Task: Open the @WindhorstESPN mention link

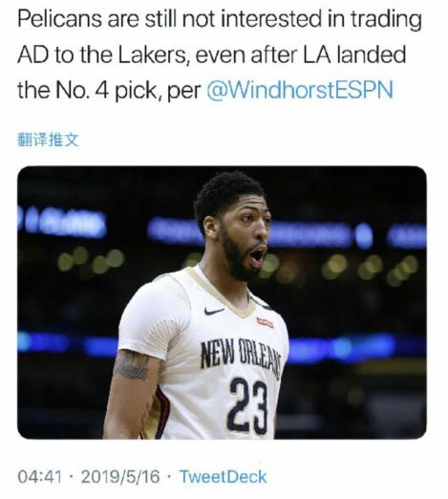Action: click(x=300, y=90)
